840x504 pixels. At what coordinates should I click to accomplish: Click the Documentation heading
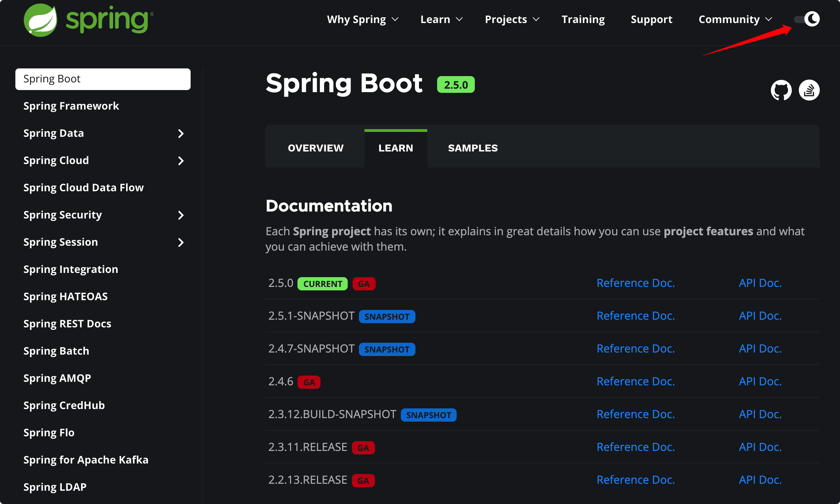click(x=329, y=206)
